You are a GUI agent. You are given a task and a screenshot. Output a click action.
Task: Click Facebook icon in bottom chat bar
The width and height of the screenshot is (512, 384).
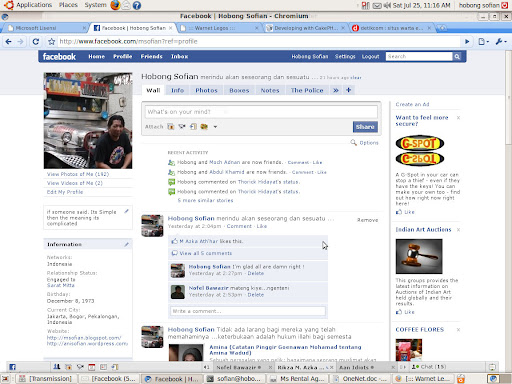(12, 367)
